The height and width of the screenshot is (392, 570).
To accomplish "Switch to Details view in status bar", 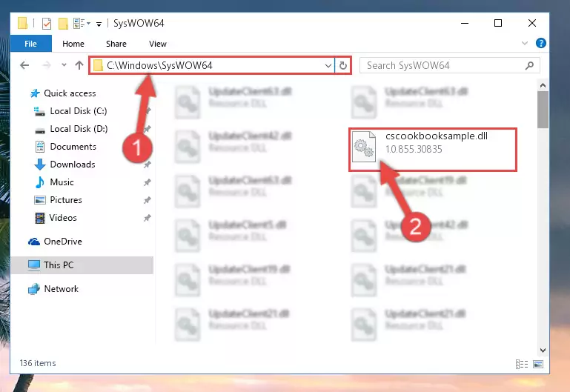I will click(x=522, y=364).
